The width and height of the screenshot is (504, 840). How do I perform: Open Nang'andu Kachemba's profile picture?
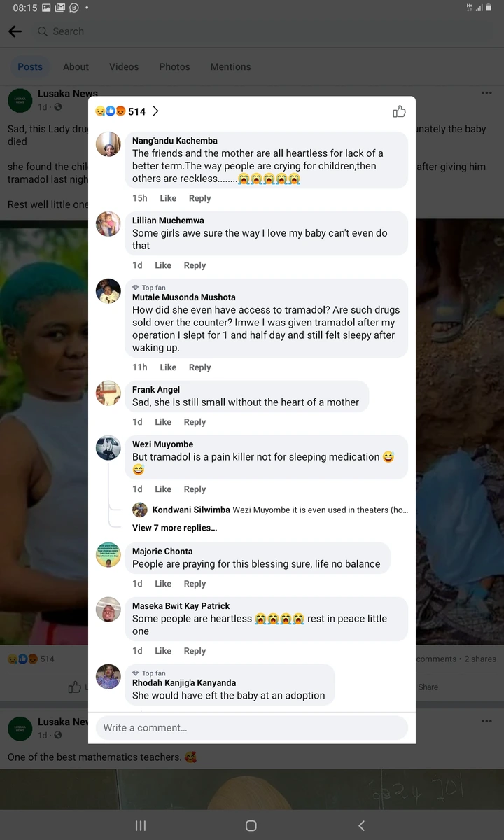pos(108,143)
